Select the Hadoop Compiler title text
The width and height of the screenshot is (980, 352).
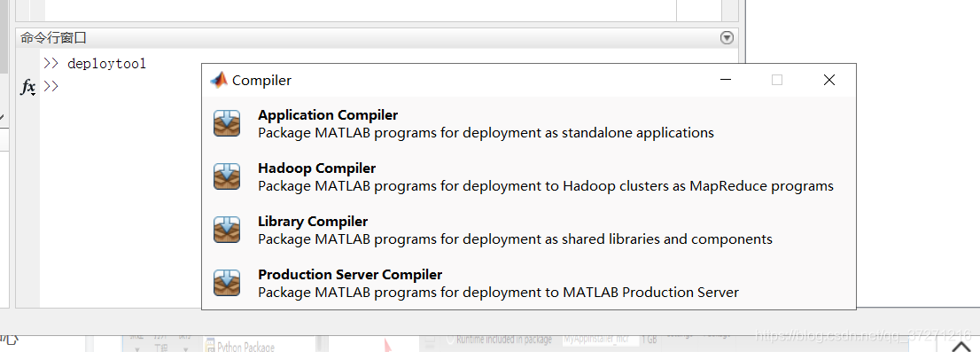click(x=317, y=168)
